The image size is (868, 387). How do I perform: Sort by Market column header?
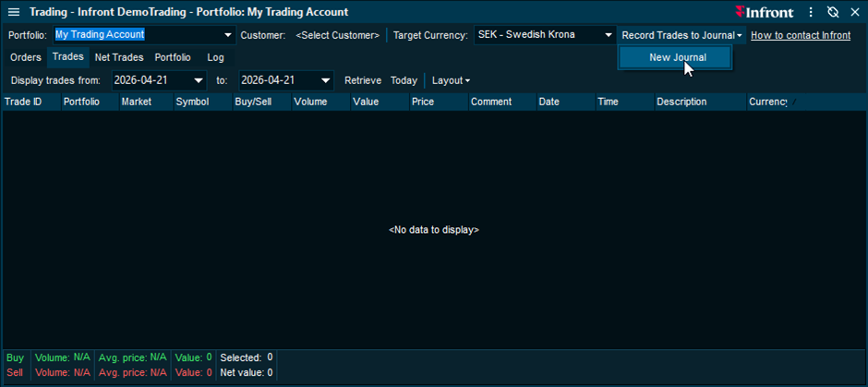tap(146, 102)
